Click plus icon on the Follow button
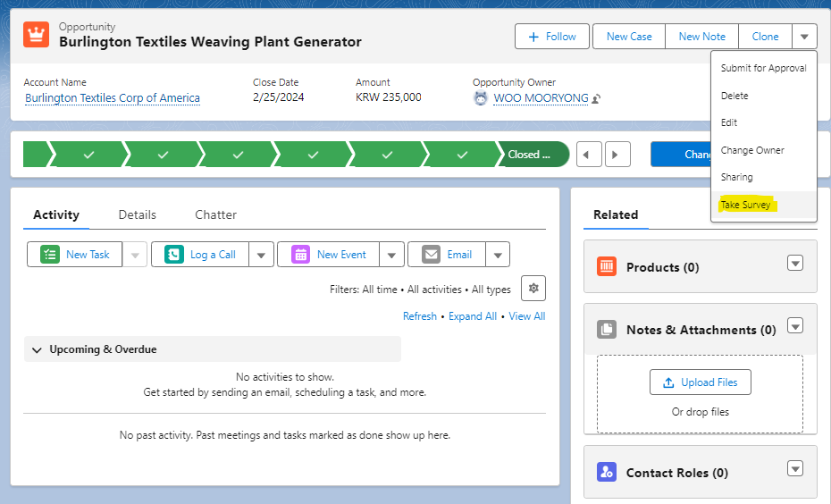The image size is (831, 504). point(533,37)
